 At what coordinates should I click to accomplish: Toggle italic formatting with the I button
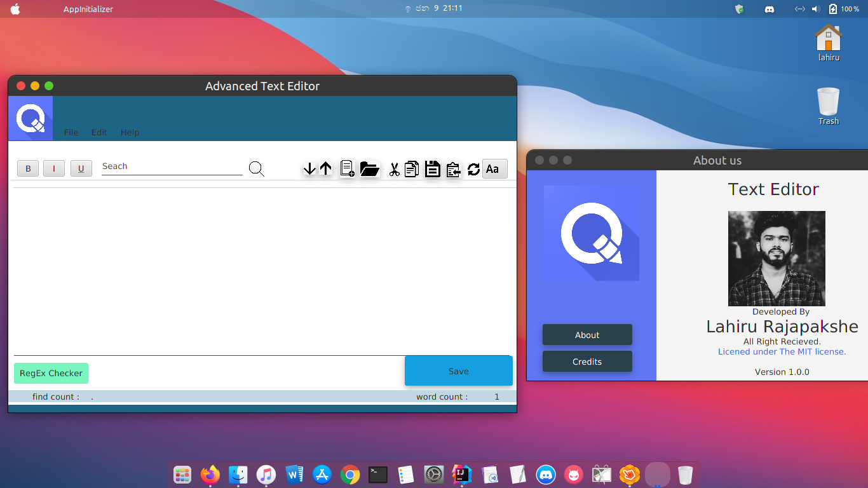(54, 168)
